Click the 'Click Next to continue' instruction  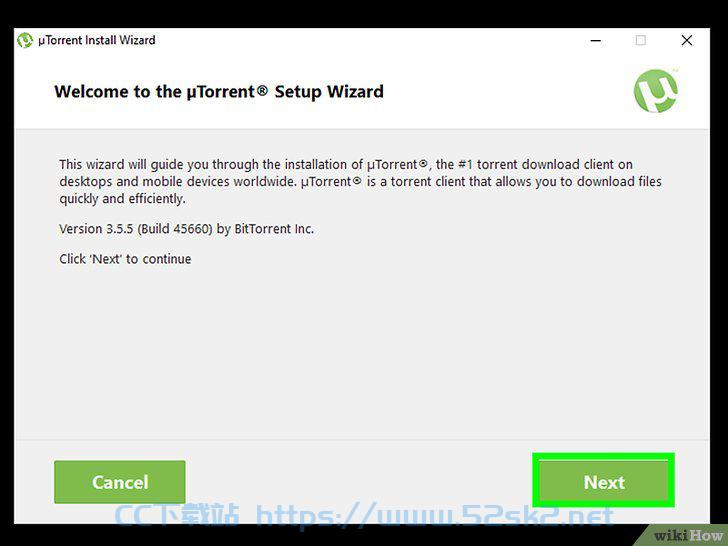[x=125, y=259]
